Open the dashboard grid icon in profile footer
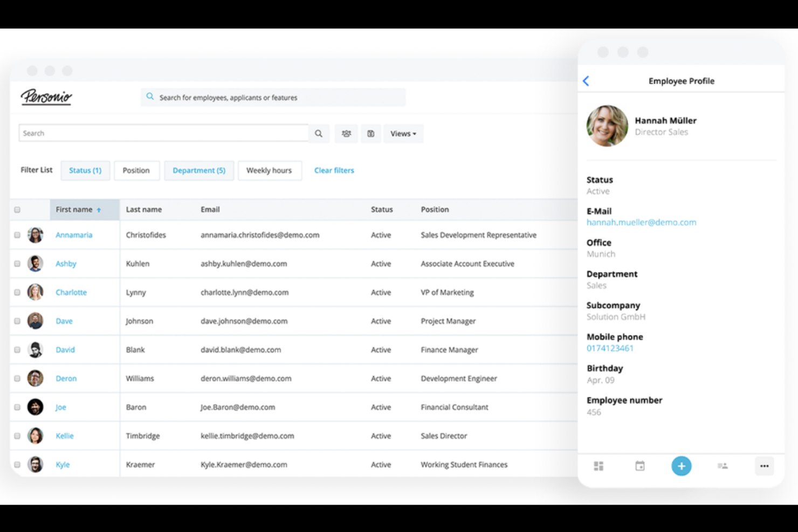 (598, 466)
